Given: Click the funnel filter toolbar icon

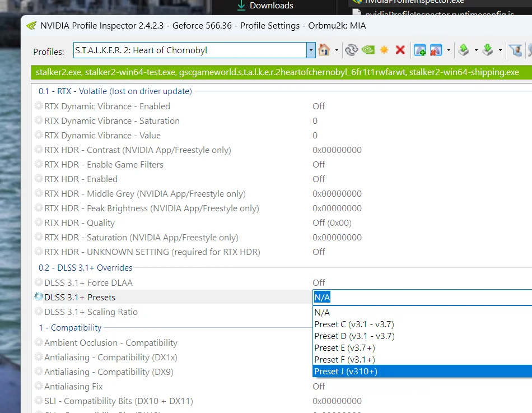Looking at the screenshot, I should (515, 50).
